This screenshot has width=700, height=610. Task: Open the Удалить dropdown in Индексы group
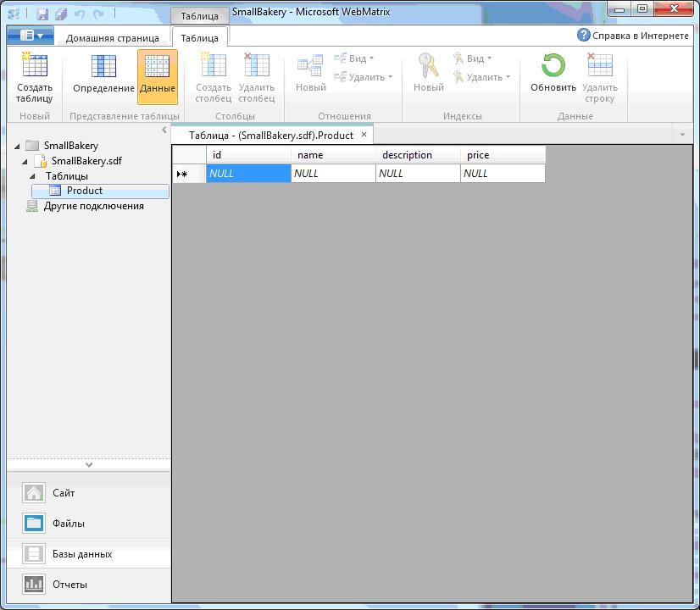click(481, 77)
